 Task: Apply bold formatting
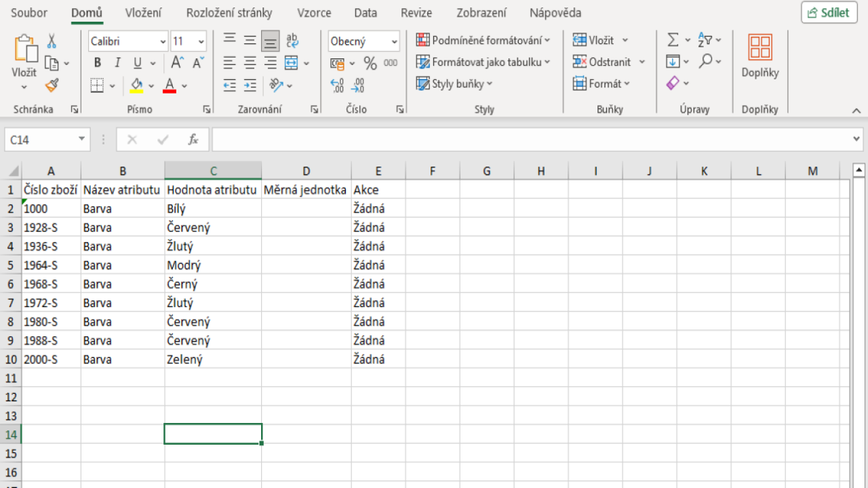(97, 62)
